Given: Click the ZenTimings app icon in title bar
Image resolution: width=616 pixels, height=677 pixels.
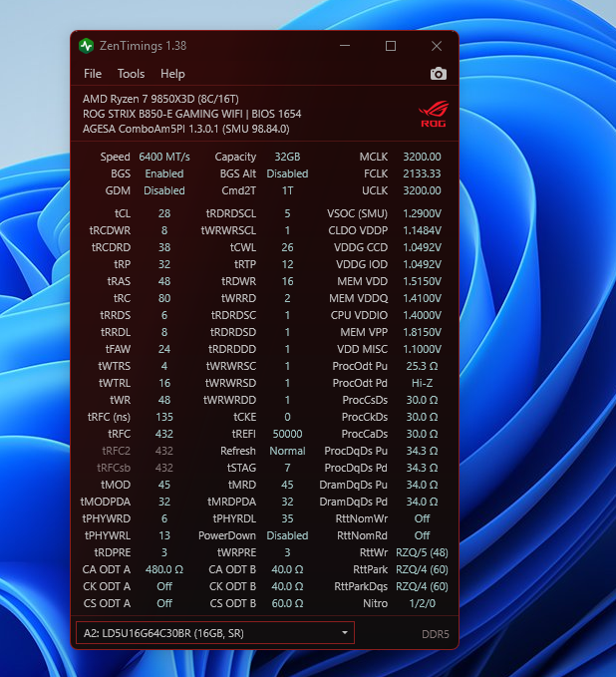Looking at the screenshot, I should (87, 46).
